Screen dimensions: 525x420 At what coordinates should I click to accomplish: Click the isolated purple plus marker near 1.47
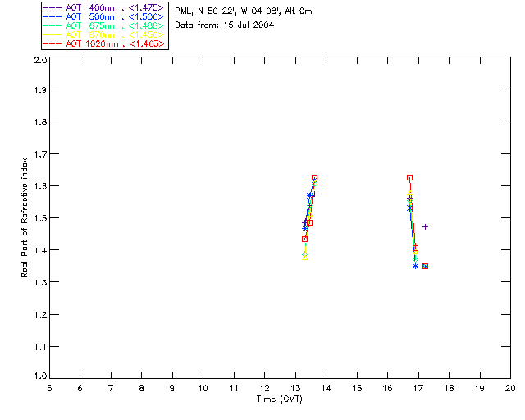[x=425, y=226]
